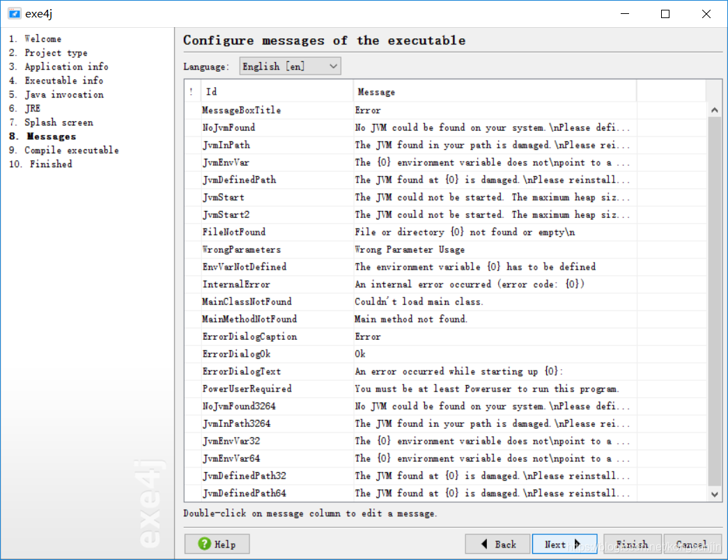Click the '!' column header
This screenshot has height=560, width=728.
point(192,91)
